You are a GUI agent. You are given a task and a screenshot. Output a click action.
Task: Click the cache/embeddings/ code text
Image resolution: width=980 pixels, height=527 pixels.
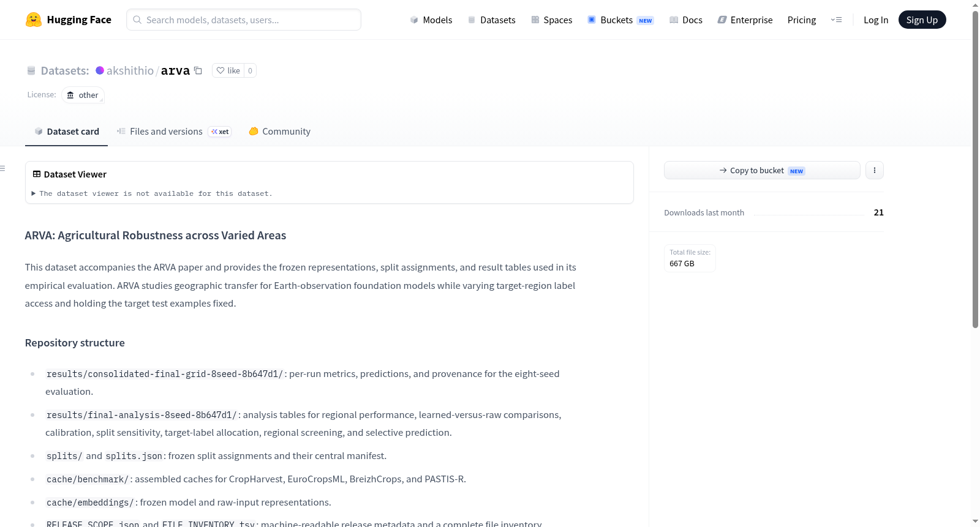pyautogui.click(x=90, y=503)
